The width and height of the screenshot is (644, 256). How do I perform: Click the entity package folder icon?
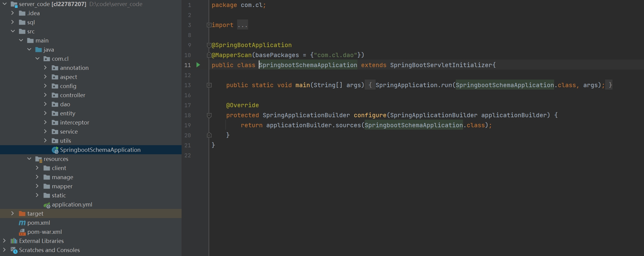(55, 113)
